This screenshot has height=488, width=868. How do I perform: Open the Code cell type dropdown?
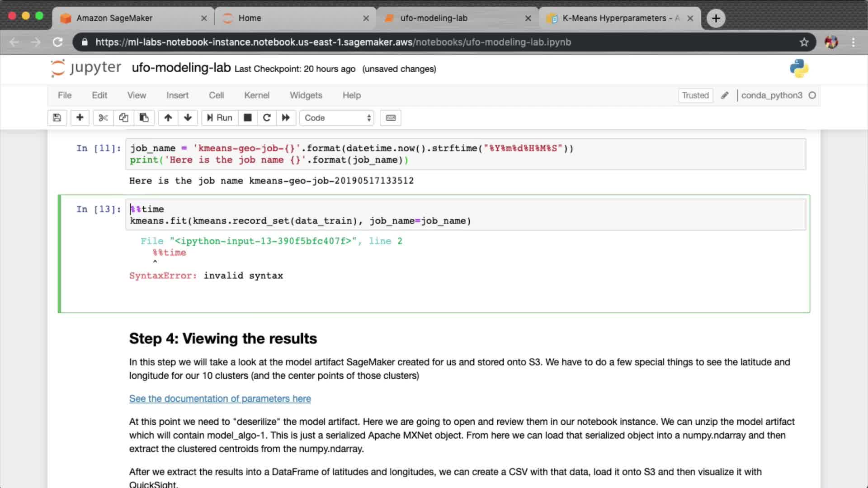(x=337, y=118)
